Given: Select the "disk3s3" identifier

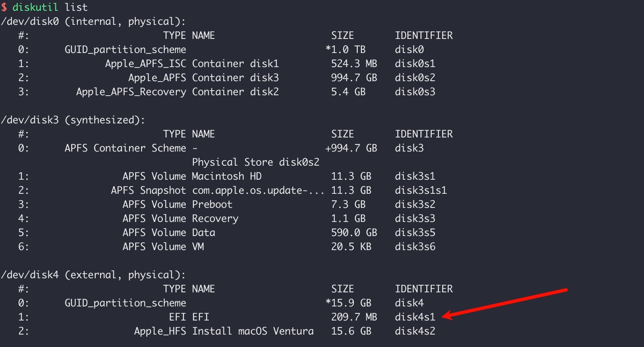Looking at the screenshot, I should (x=415, y=219).
